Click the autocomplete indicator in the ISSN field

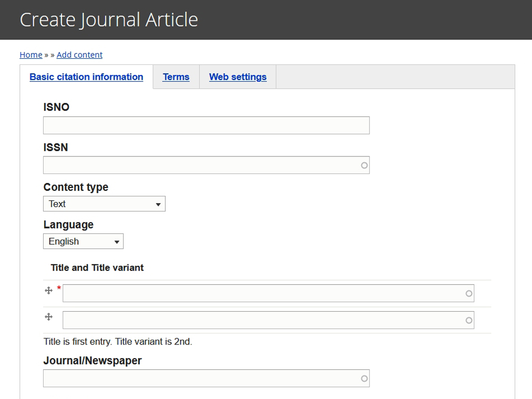[x=365, y=165]
